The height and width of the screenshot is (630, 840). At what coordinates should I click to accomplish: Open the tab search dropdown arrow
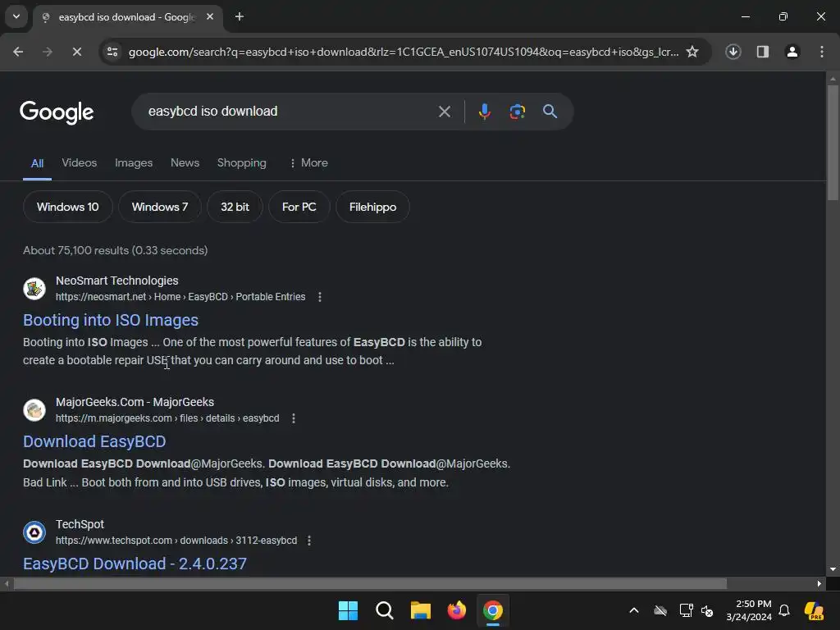(16, 16)
